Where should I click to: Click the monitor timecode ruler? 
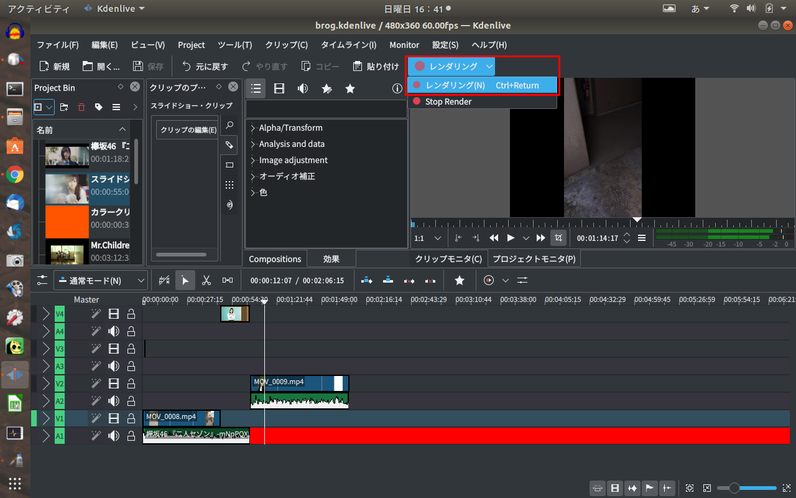point(602,223)
